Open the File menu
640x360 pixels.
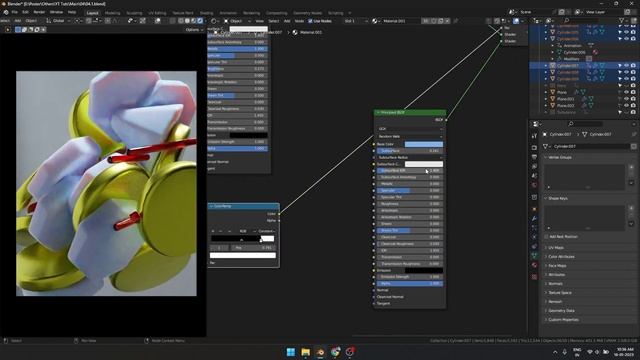click(15, 12)
